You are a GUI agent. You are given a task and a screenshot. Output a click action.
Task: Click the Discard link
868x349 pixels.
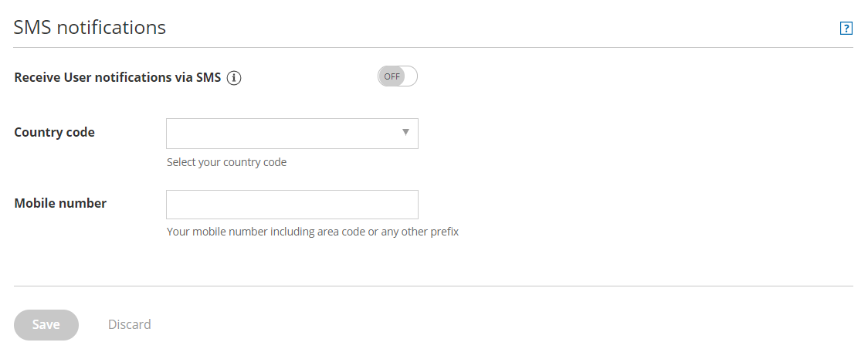click(130, 324)
